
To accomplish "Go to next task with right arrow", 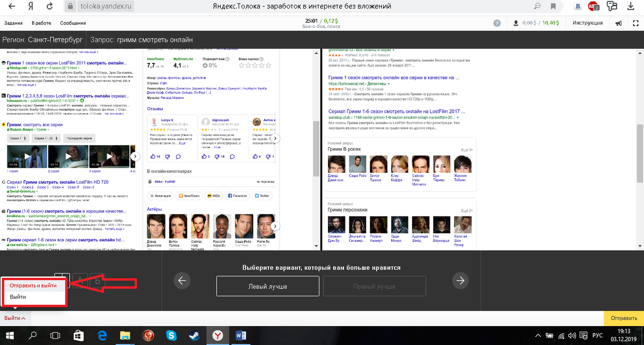I will (x=460, y=280).
